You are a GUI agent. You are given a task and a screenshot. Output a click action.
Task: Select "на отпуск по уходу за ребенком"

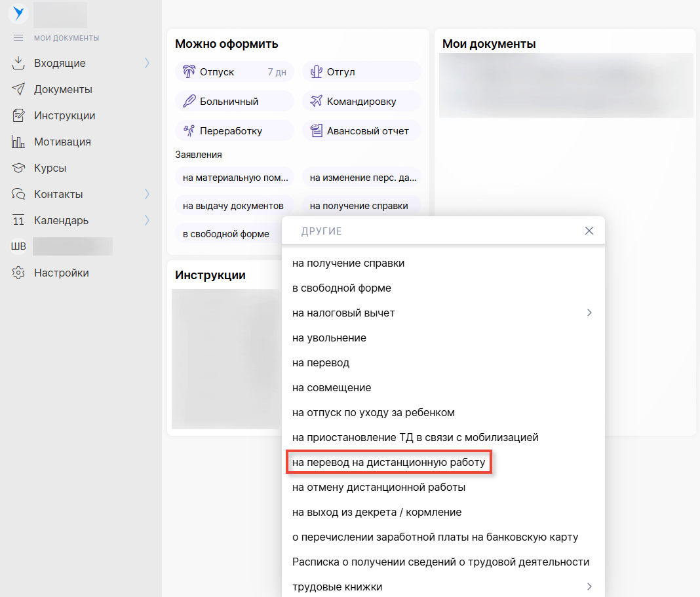[373, 413]
